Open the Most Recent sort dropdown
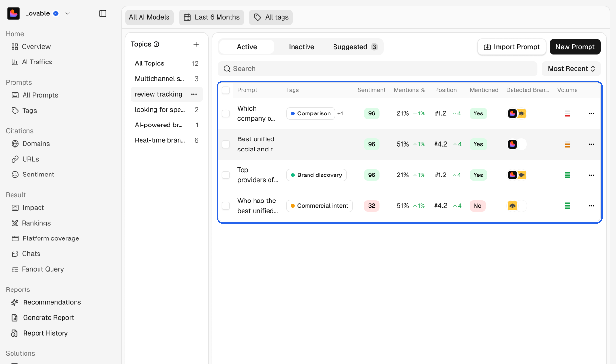The image size is (616, 364). pos(571,69)
